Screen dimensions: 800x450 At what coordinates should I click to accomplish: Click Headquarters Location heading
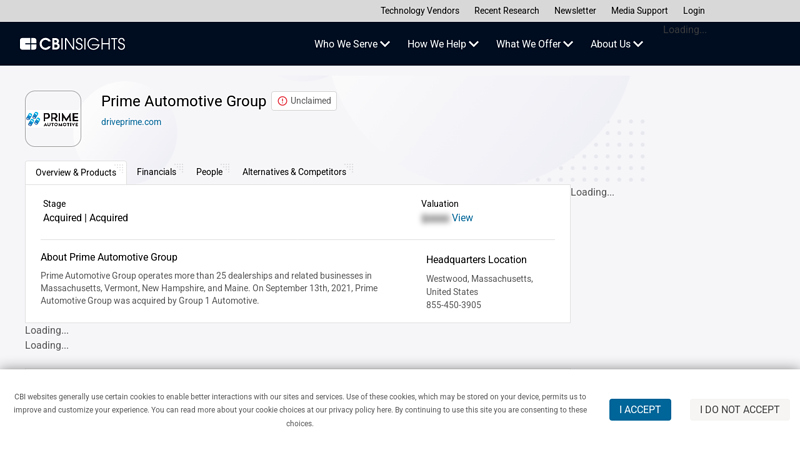476,260
